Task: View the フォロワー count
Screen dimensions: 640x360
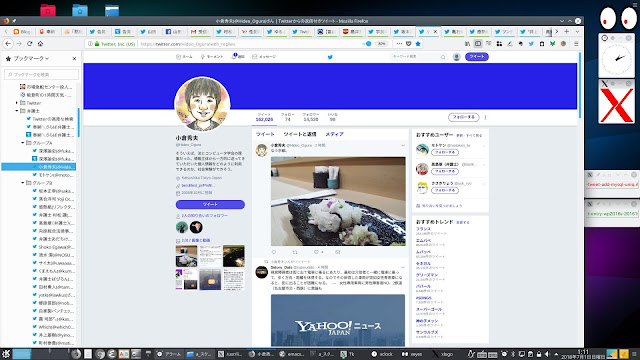Action: pyautogui.click(x=311, y=117)
